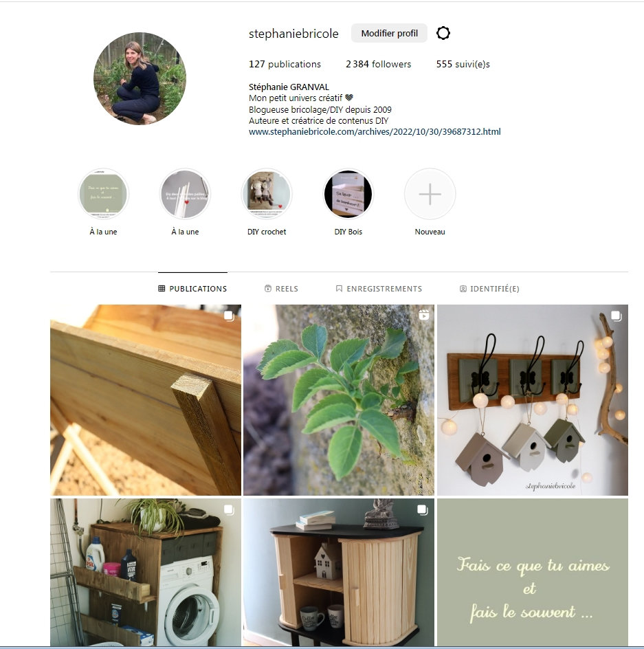Viewport: 644px width, 649px height.
Task: Open the DIY Bois story highlight
Action: 348,194
